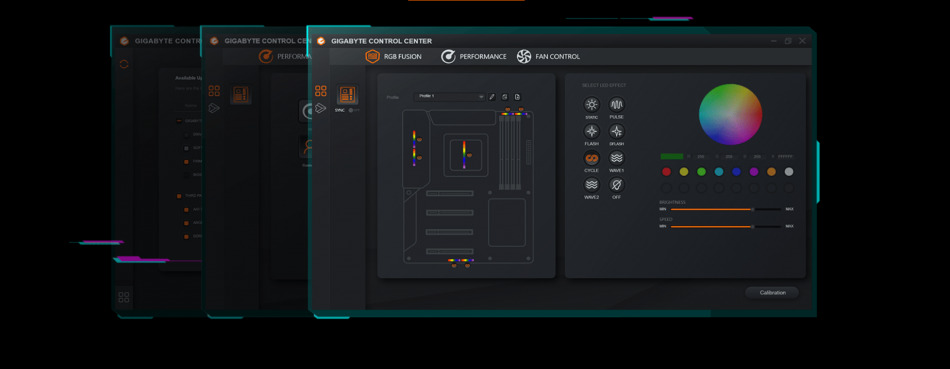Open the dashboard grid icon in front sidebar
The image size is (950, 369).
click(321, 91)
